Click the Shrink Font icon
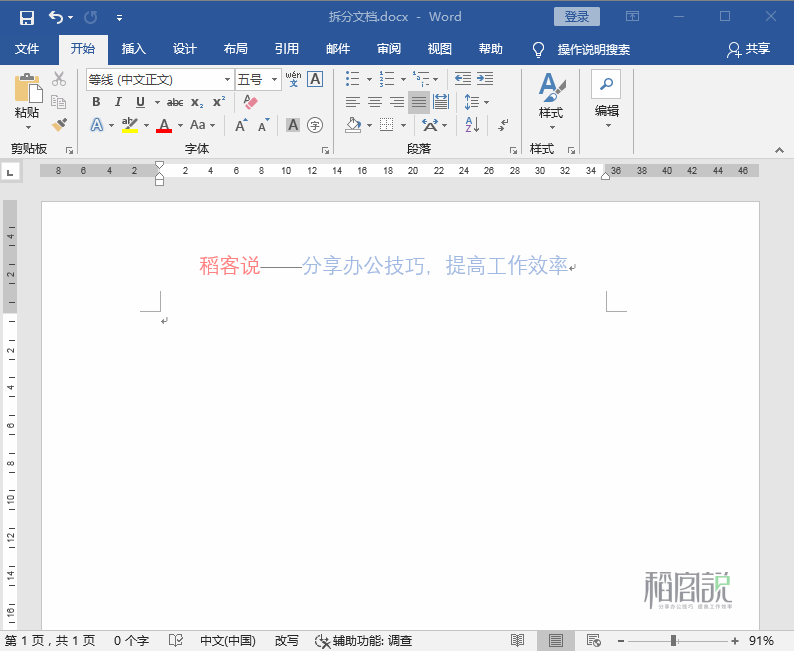 coord(263,125)
